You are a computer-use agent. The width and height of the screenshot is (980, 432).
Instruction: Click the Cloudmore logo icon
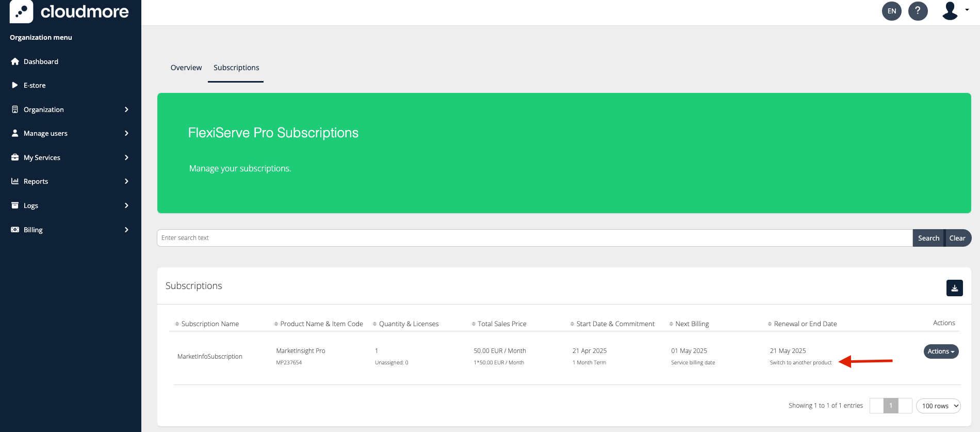pos(21,11)
